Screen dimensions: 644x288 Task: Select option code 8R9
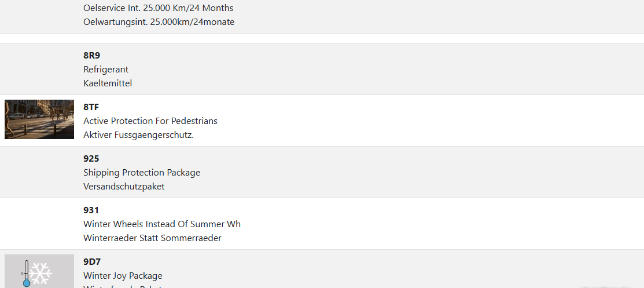(91, 56)
